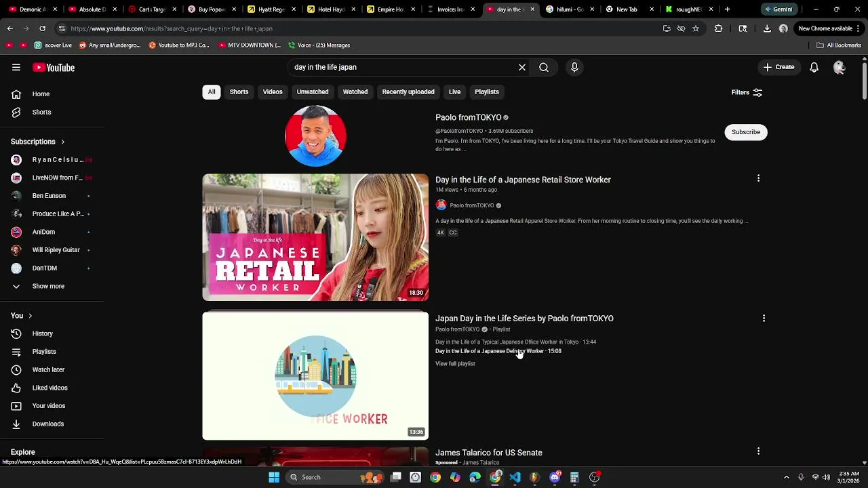Open Day in the Life of Japanese Delivery Worker
The width and height of the screenshot is (868, 488).
point(498,351)
